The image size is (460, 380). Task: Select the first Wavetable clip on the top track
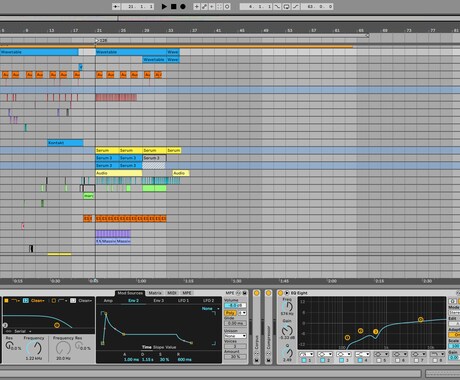click(39, 52)
